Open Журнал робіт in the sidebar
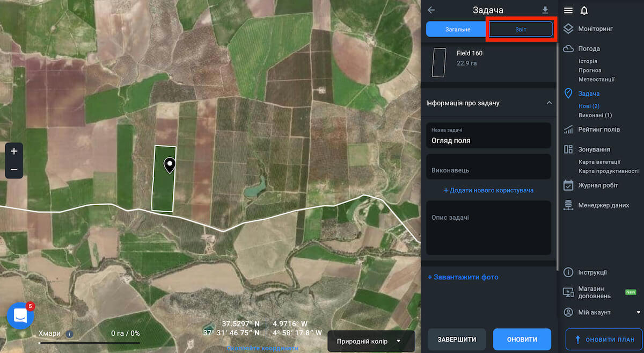The image size is (644, 353). 598,185
